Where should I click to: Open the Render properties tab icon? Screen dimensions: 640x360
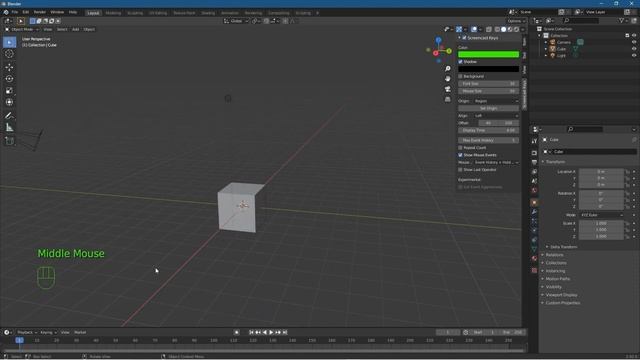click(x=534, y=153)
